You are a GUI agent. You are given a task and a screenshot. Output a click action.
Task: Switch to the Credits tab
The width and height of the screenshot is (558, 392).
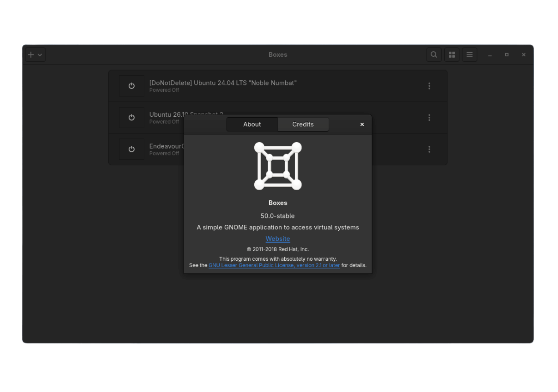pos(303,124)
